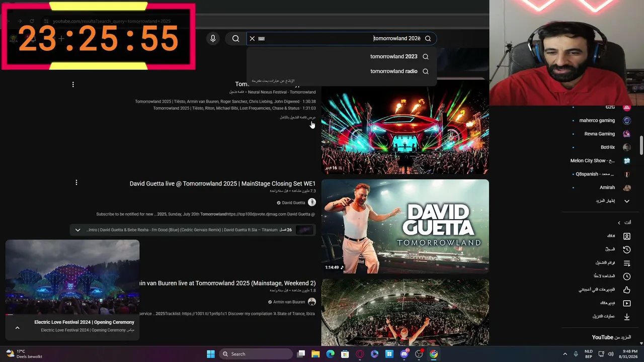Screen dimensions: 644x362
Task: Click the Neural Nexus Festival - Tomorrowland channel text
Action: tap(282, 92)
